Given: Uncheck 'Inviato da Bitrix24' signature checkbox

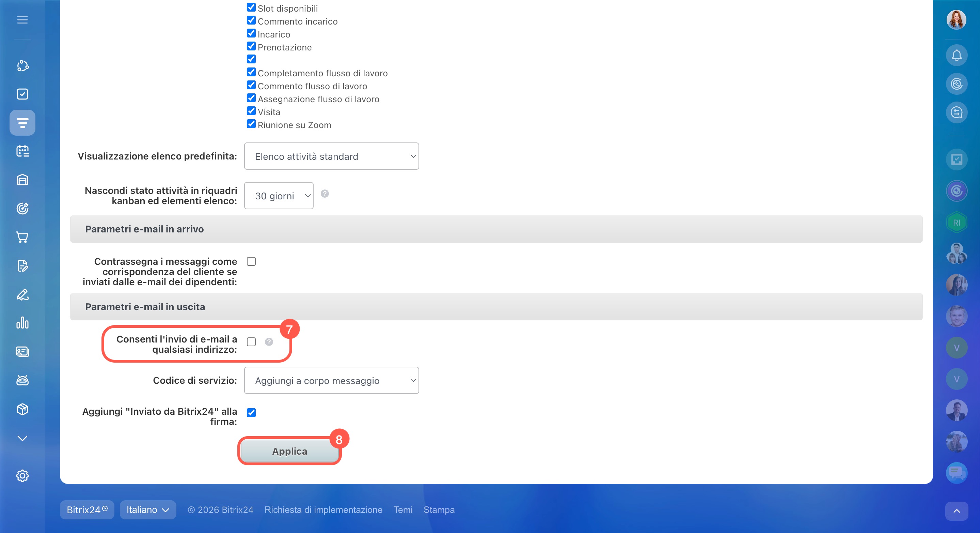Looking at the screenshot, I should [251, 412].
